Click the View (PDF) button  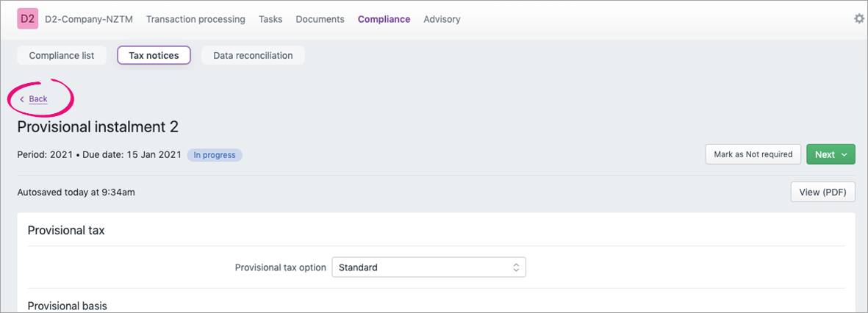pos(822,192)
